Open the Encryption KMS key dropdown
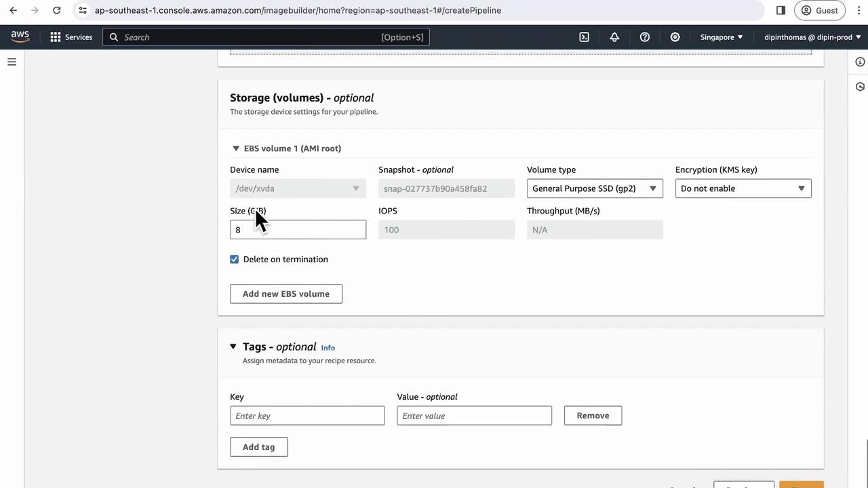This screenshot has height=488, width=868. [743, 188]
